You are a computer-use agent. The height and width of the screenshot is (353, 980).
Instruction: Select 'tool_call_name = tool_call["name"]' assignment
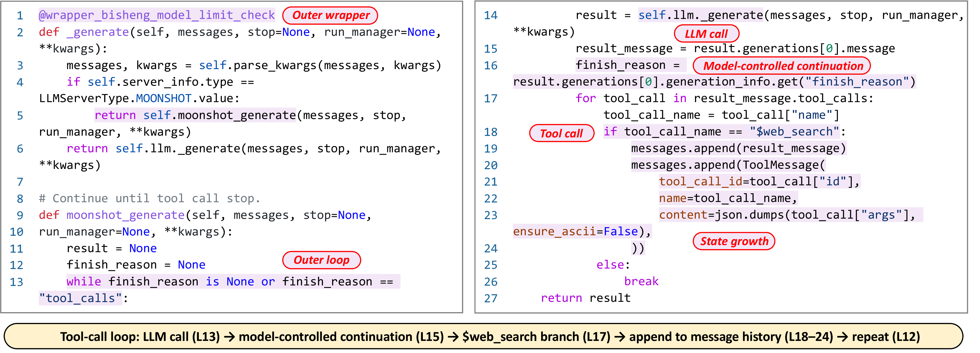721,115
